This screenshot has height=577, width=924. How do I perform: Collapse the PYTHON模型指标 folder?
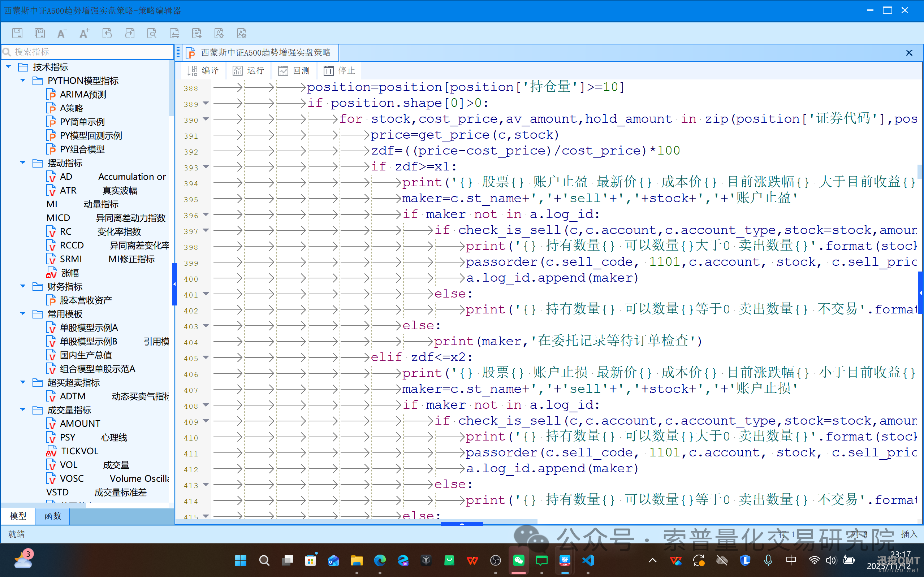tap(22, 80)
